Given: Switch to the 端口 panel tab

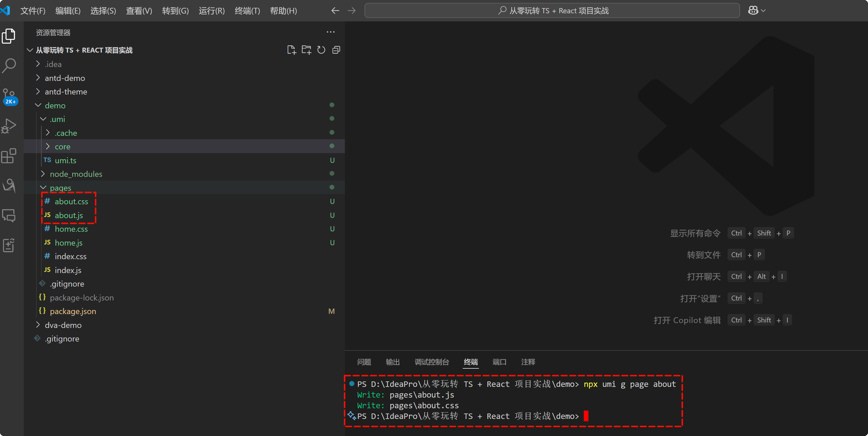Looking at the screenshot, I should coord(499,362).
